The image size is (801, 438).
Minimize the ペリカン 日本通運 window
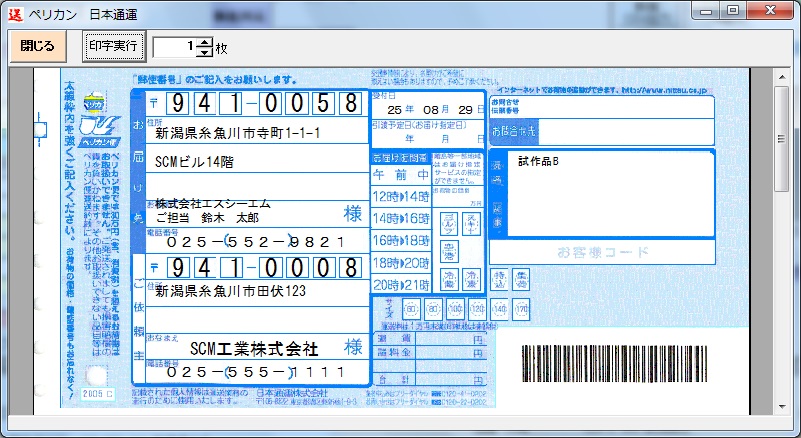click(x=706, y=11)
